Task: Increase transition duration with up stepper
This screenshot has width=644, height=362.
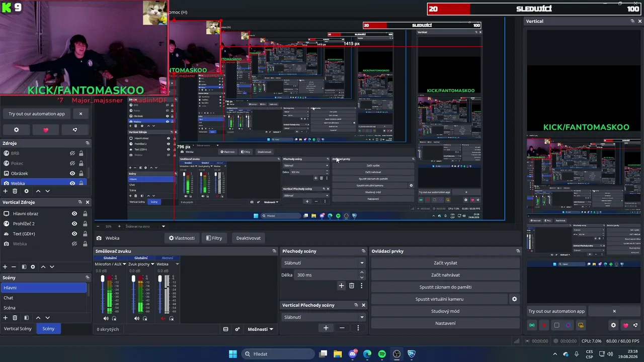Action: coord(362,273)
